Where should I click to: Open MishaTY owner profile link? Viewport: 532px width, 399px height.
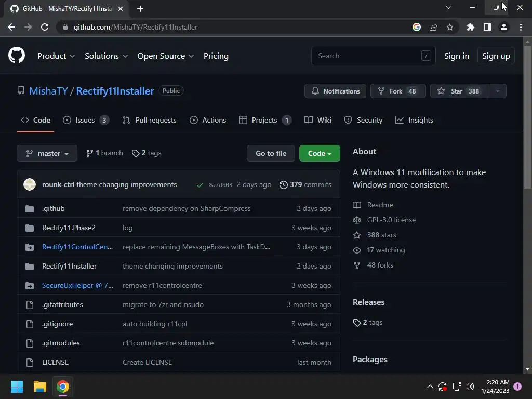coord(48,91)
